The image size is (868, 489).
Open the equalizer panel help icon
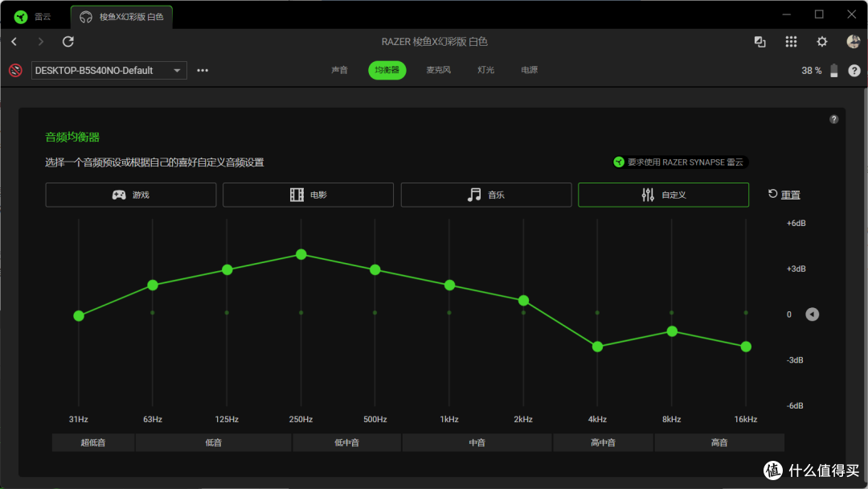[833, 119]
